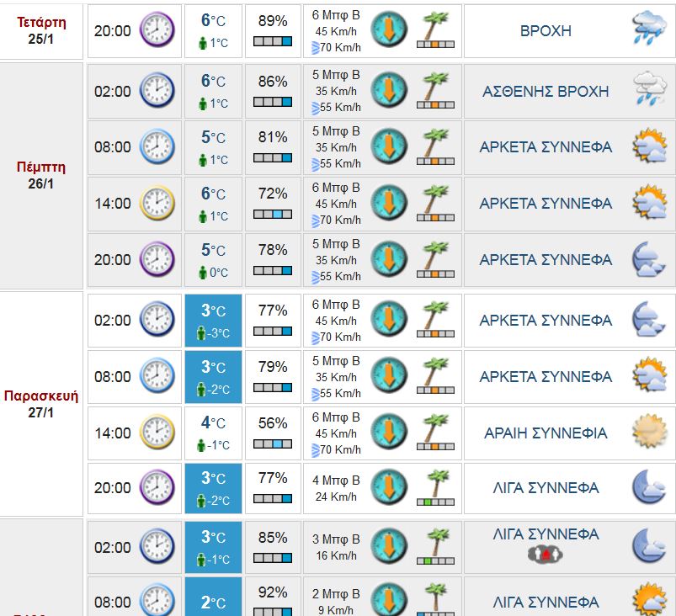Click the hazy sun icon for ΑΡΑΙΗ ΣΥΝΝΕΦΙΑ
676x616 pixels.
(x=649, y=433)
